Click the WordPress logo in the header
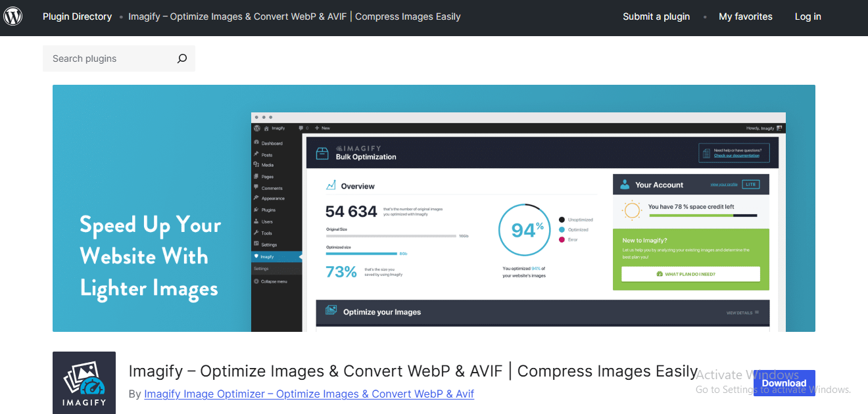868x414 pixels. [13, 16]
